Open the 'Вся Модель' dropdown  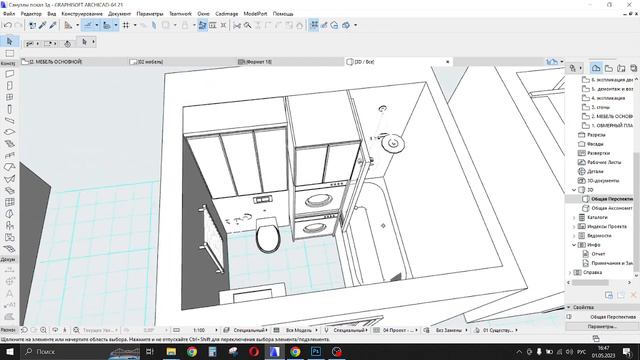coord(299,330)
